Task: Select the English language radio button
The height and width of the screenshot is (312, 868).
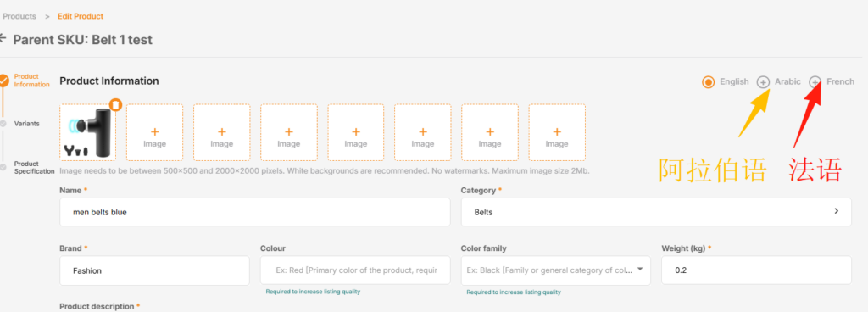Action: pos(708,82)
